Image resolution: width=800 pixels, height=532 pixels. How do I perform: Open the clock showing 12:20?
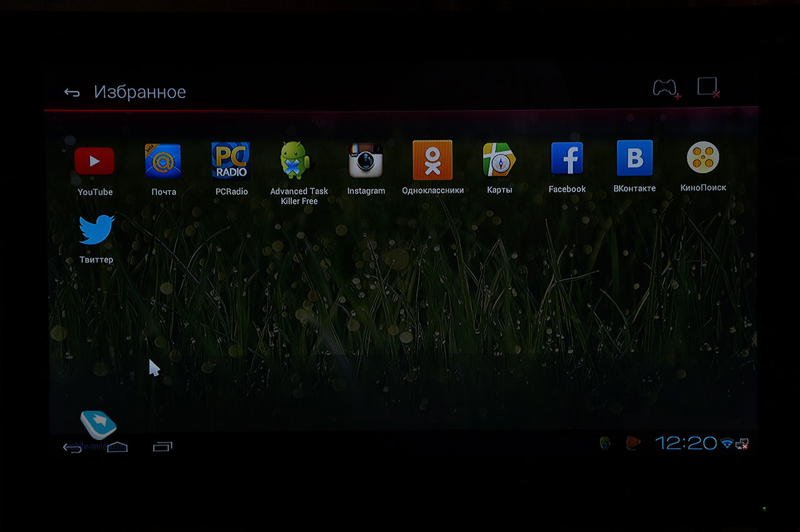[686, 443]
